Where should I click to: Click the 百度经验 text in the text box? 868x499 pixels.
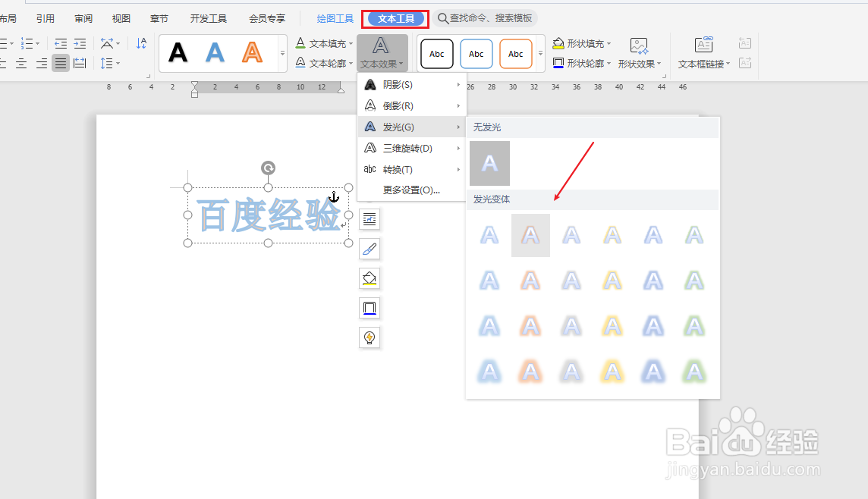(268, 215)
